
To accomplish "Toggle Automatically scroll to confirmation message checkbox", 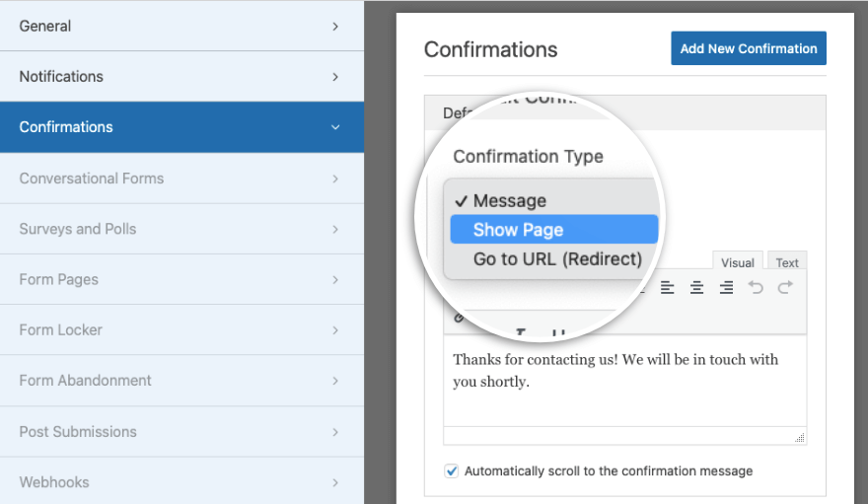I will (x=451, y=470).
